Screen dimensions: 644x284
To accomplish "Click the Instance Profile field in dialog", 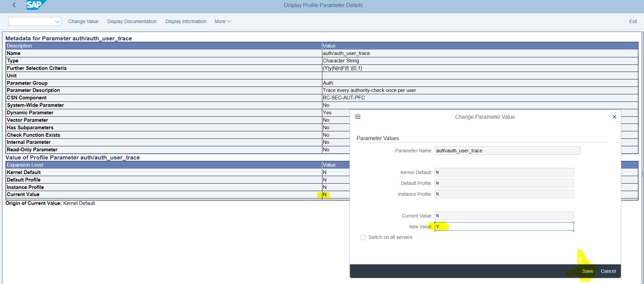I will 504,194.
